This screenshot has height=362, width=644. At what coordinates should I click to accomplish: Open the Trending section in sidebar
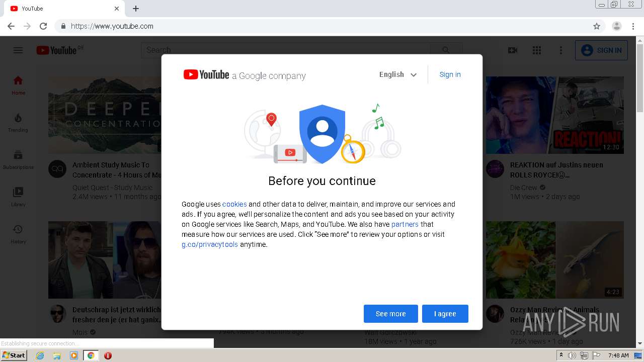tap(18, 122)
